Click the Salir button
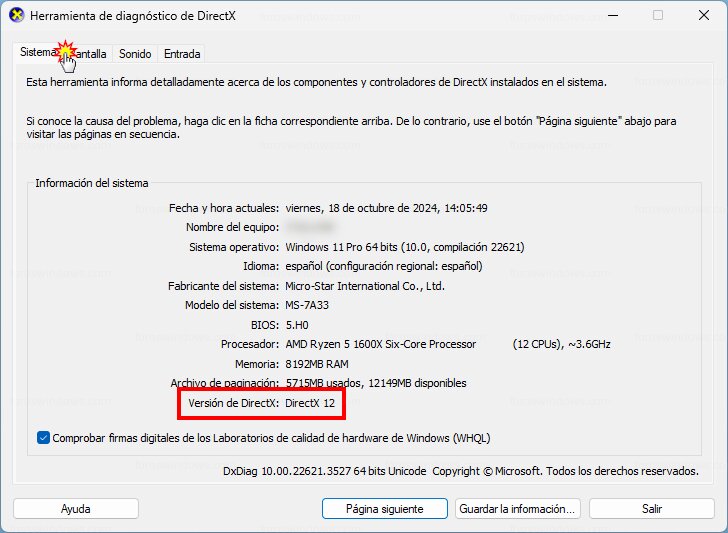This screenshot has width=728, height=533. coord(651,509)
